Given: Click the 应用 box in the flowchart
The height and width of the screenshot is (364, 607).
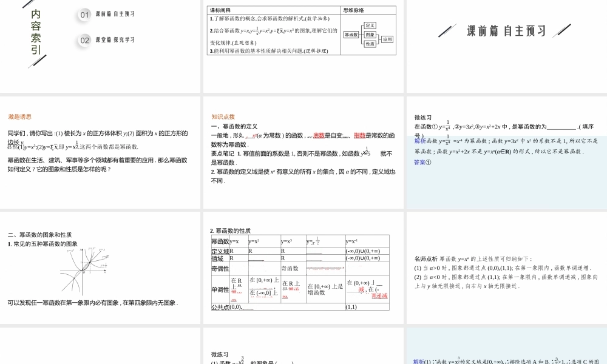Looking at the screenshot, I should pyautogui.click(x=387, y=39).
